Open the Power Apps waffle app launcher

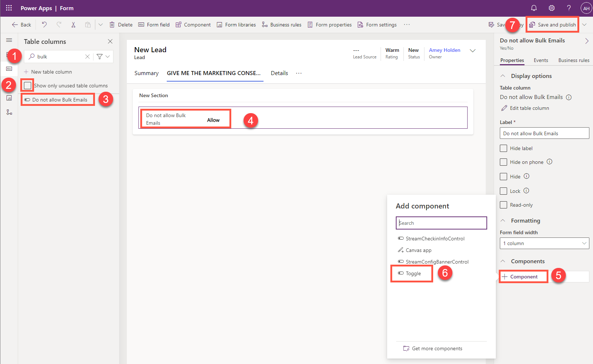click(x=9, y=8)
